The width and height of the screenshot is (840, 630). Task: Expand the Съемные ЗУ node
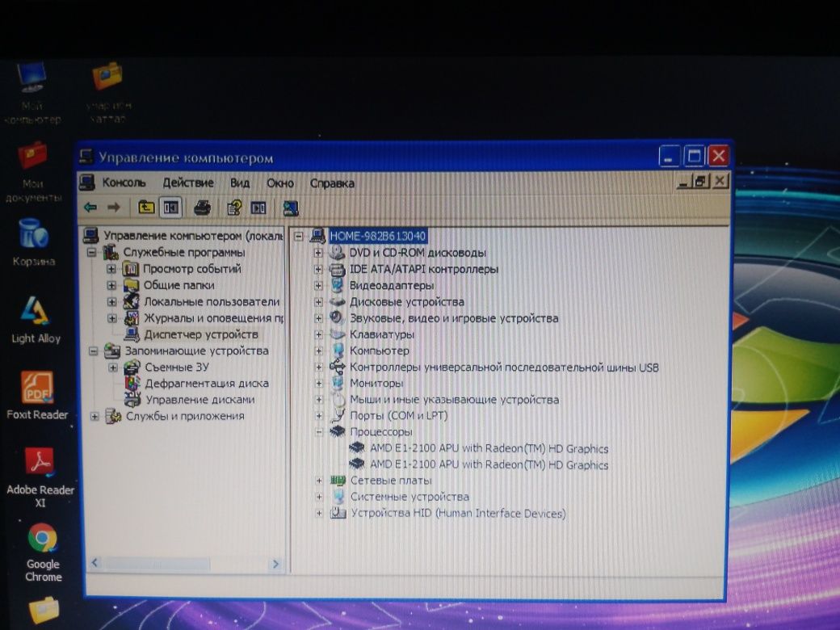coord(113,367)
